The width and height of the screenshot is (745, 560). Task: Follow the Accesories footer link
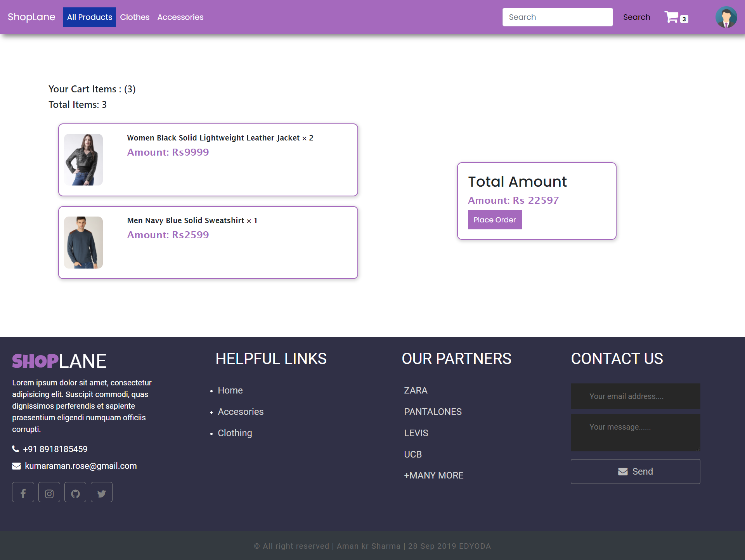[x=241, y=412]
